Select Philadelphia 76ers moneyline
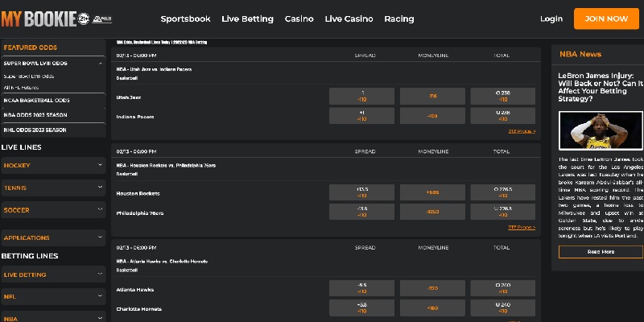This screenshot has height=322, width=644. pyautogui.click(x=432, y=212)
